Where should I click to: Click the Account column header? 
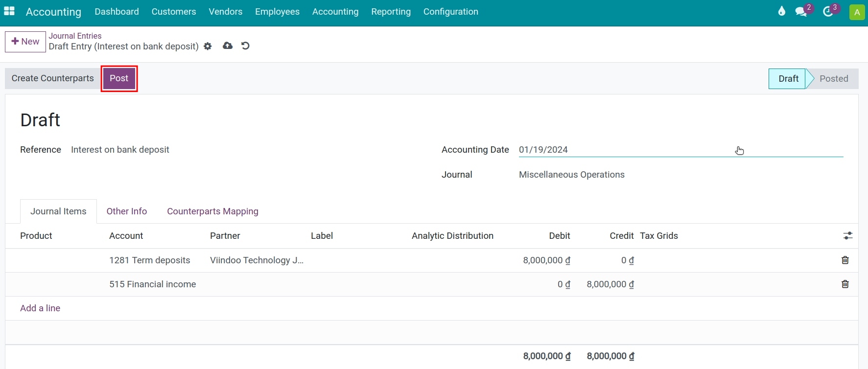point(126,236)
